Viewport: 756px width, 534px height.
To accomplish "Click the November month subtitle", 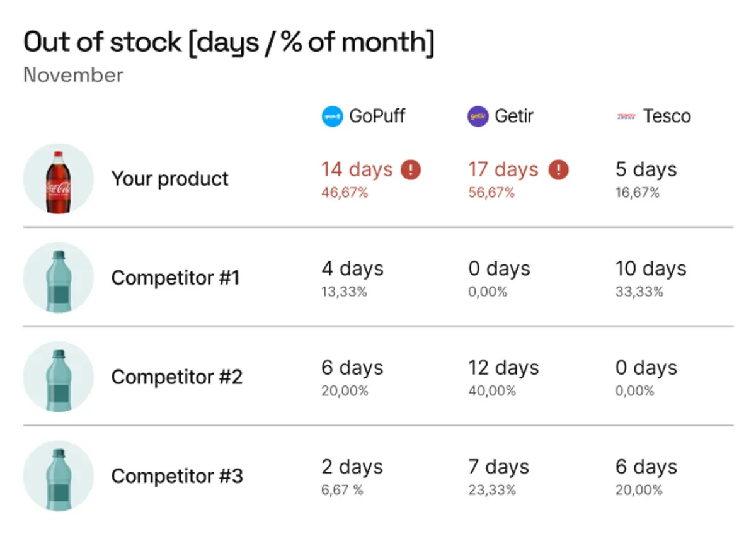I will (x=73, y=75).
